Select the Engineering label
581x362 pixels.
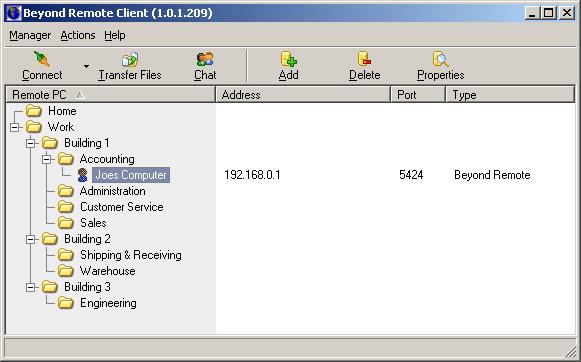point(108,303)
